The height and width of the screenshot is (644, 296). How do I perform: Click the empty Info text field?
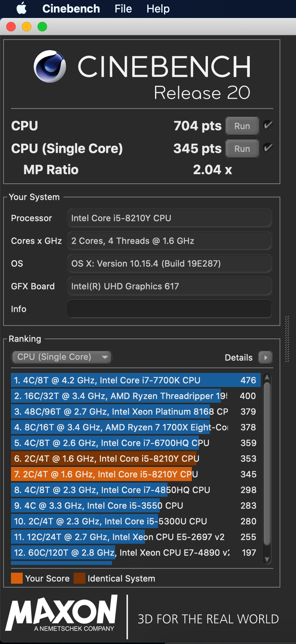pos(170,309)
